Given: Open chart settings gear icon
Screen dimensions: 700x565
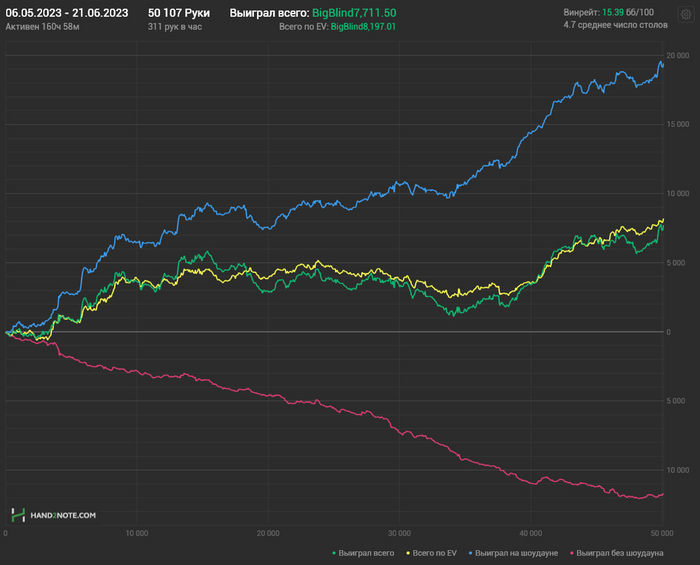Looking at the screenshot, I should (686, 15).
